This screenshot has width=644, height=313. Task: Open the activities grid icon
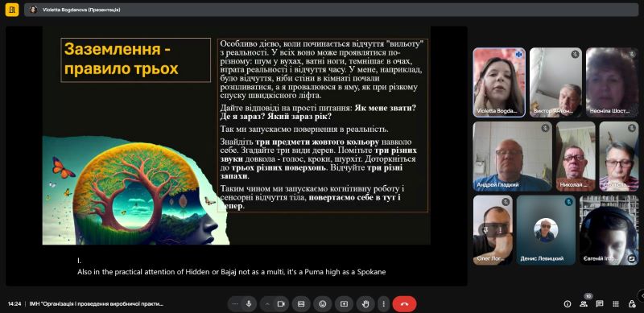pyautogui.click(x=616, y=304)
